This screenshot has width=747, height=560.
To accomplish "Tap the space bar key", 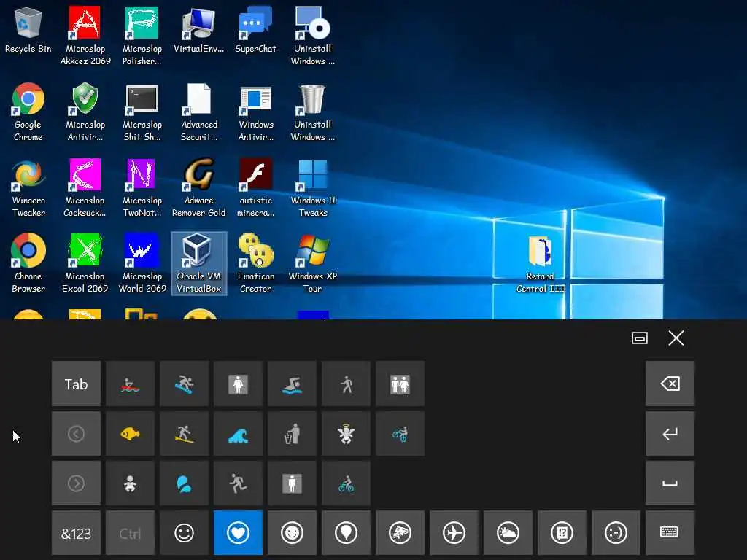I will point(670,483).
